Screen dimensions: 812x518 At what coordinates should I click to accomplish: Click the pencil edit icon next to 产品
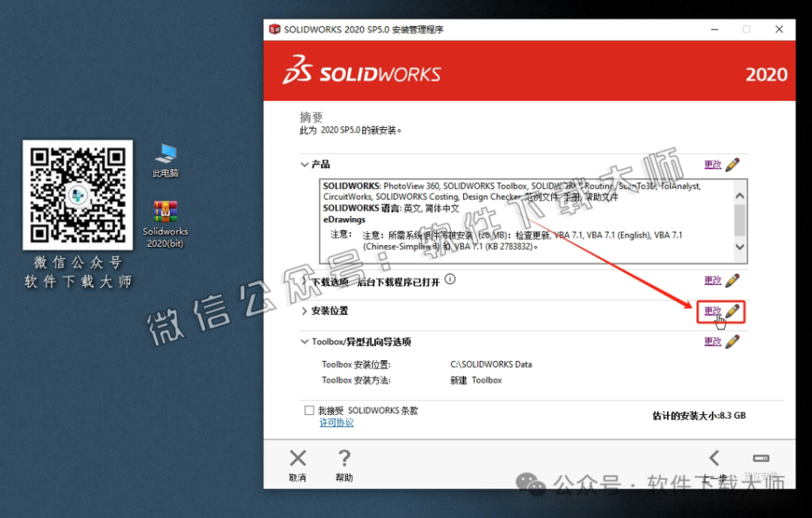pos(731,164)
